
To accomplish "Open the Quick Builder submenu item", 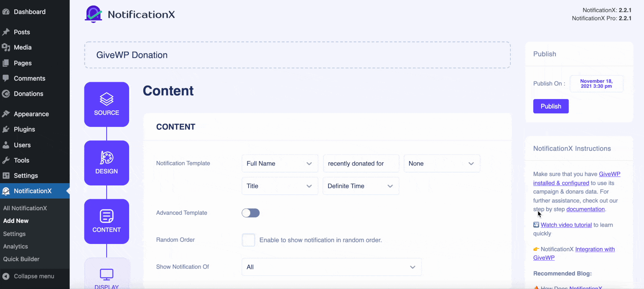I will [21, 259].
